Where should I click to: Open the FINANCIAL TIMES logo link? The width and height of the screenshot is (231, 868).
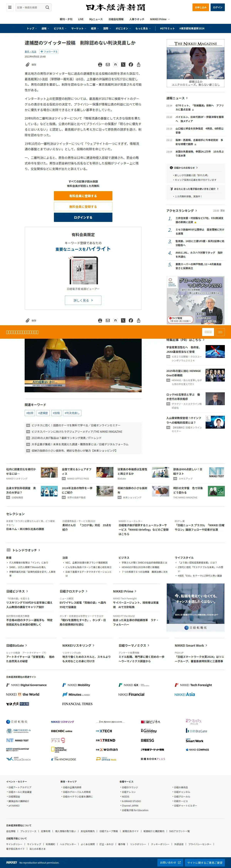(x=77, y=704)
